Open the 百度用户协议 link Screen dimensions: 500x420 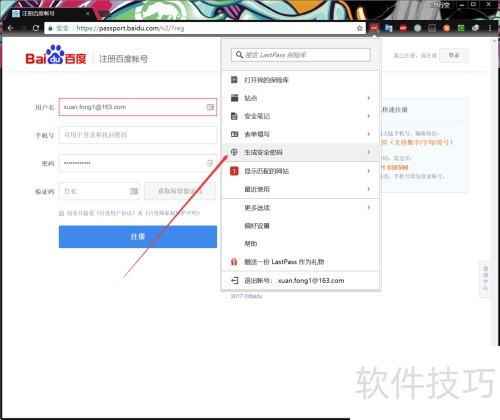(x=116, y=213)
